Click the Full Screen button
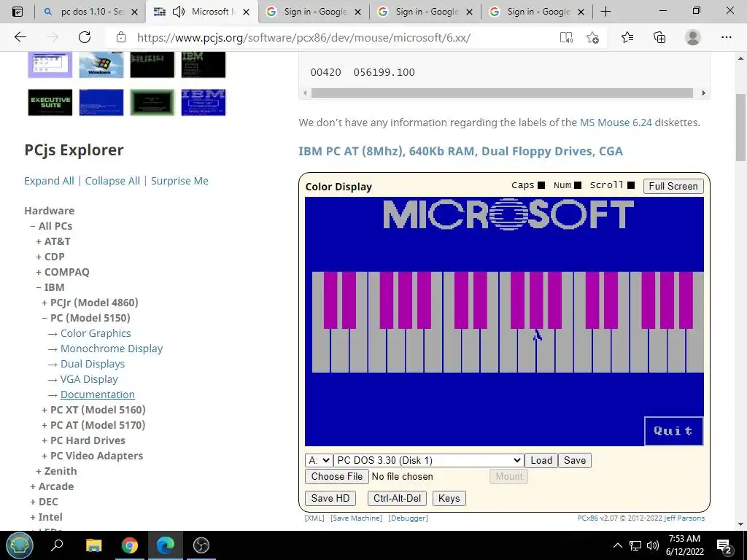 [673, 186]
